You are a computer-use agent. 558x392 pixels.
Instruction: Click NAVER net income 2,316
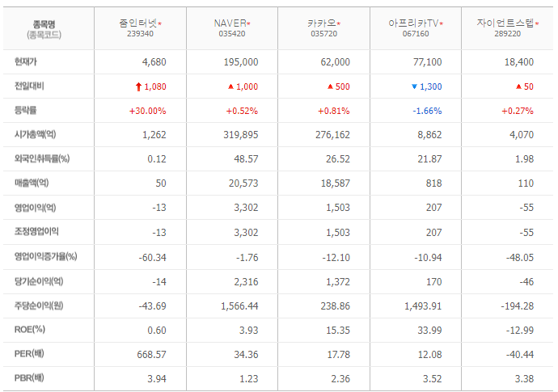coord(246,282)
